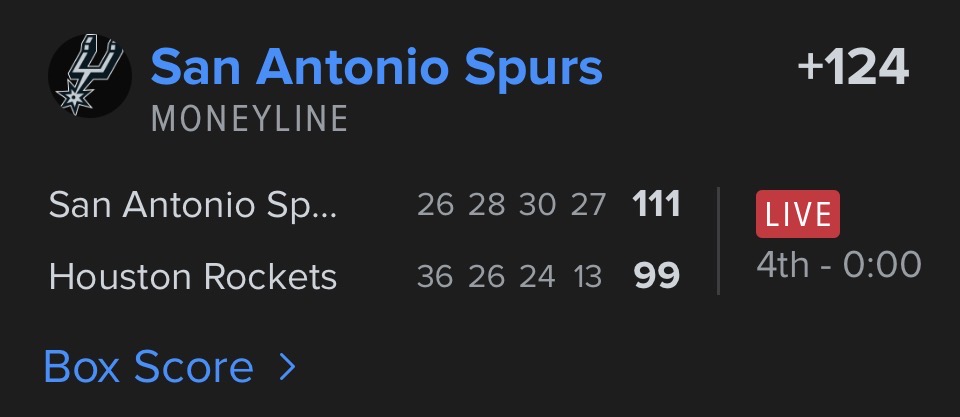This screenshot has height=417, width=960.
Task: Click the Houston Rockets team row name
Action: 193,276
